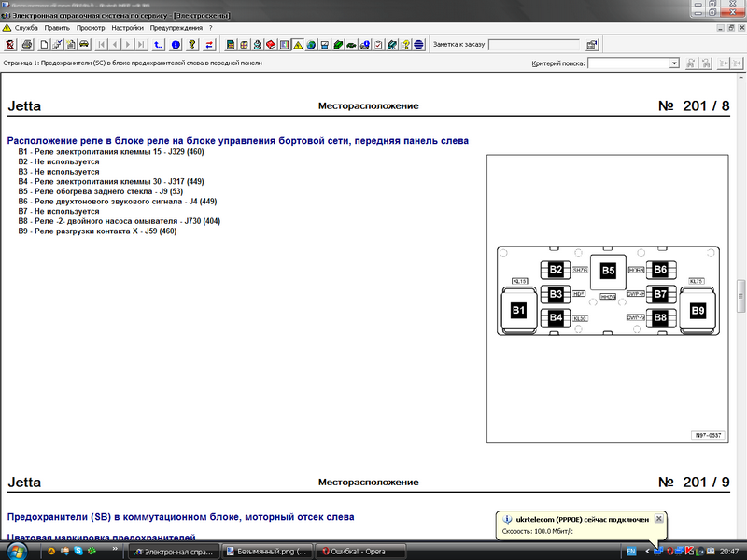This screenshot has height=560, width=747.
Task: Open the blue info circle icon
Action: coord(176,45)
